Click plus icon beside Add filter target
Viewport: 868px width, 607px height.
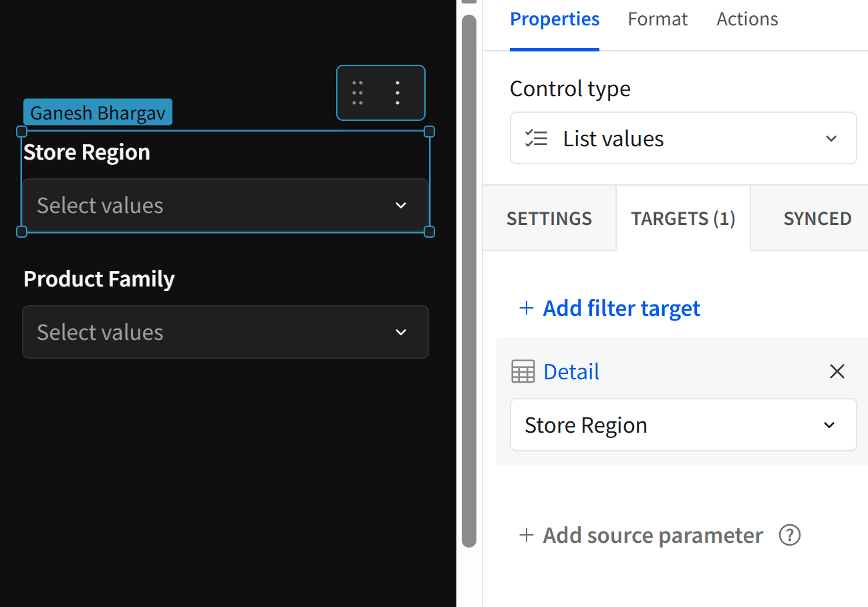(527, 308)
